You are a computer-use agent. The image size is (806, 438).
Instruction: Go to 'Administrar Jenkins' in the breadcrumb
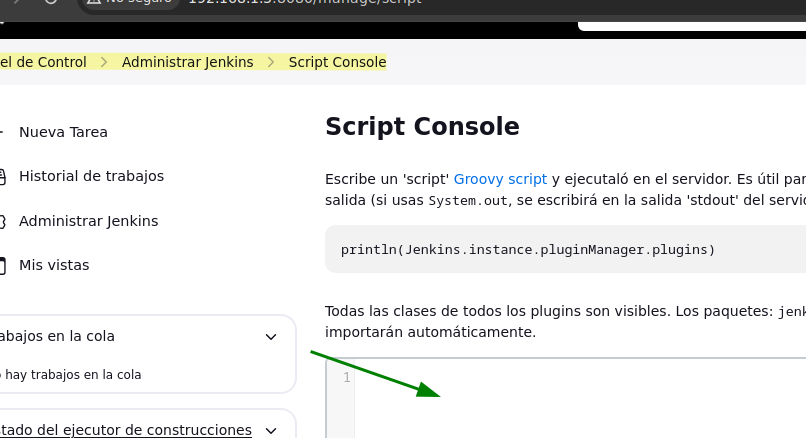(x=187, y=62)
